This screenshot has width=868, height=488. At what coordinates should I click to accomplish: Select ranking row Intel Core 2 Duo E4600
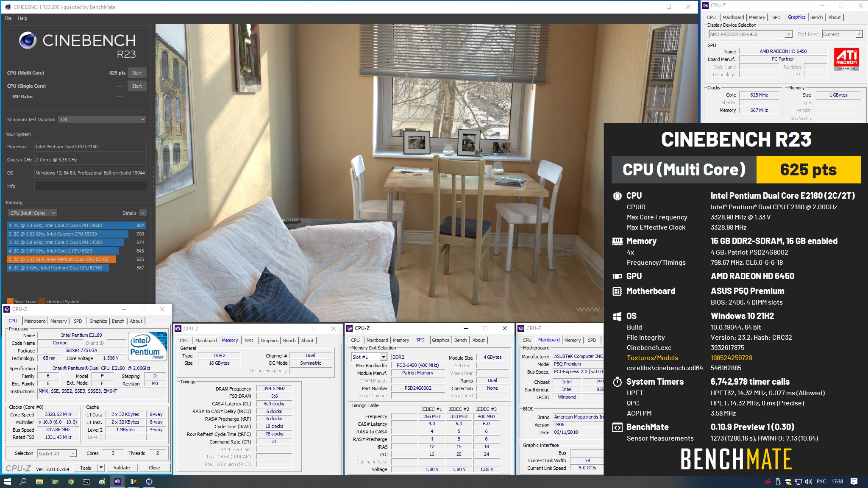coord(77,225)
